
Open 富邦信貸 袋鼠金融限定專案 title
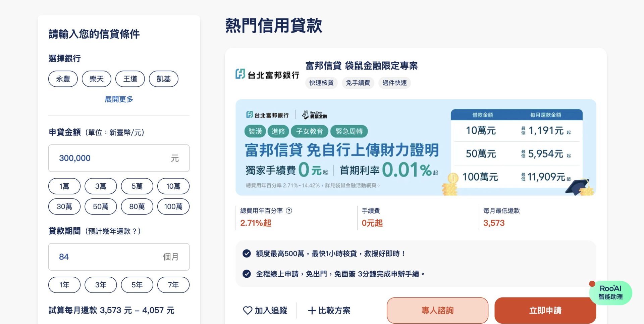pyautogui.click(x=362, y=66)
